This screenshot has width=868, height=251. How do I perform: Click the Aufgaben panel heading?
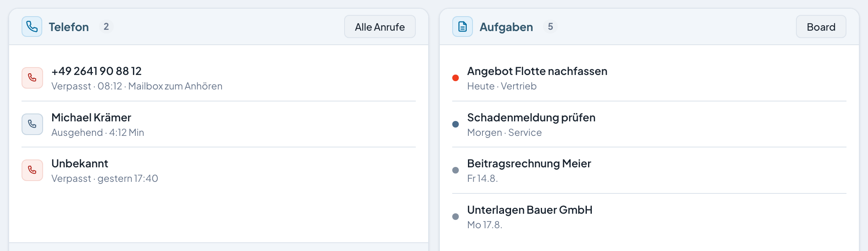pyautogui.click(x=506, y=27)
